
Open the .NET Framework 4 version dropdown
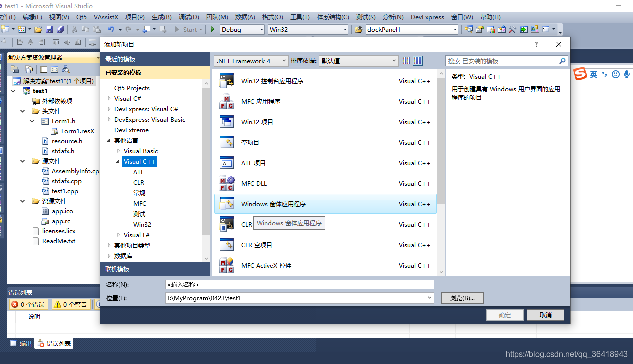click(283, 60)
